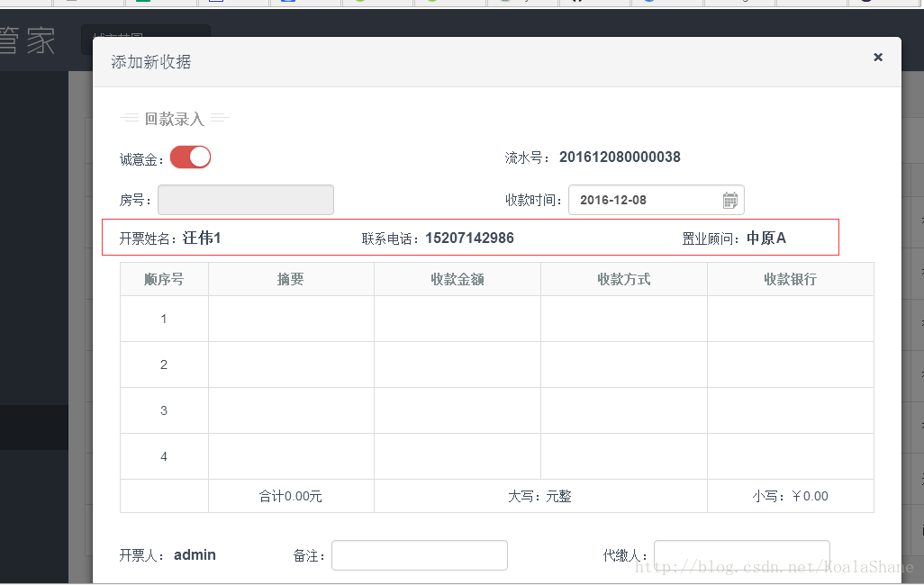
Task: Click the 摘要 cell in row 1
Action: [291, 319]
